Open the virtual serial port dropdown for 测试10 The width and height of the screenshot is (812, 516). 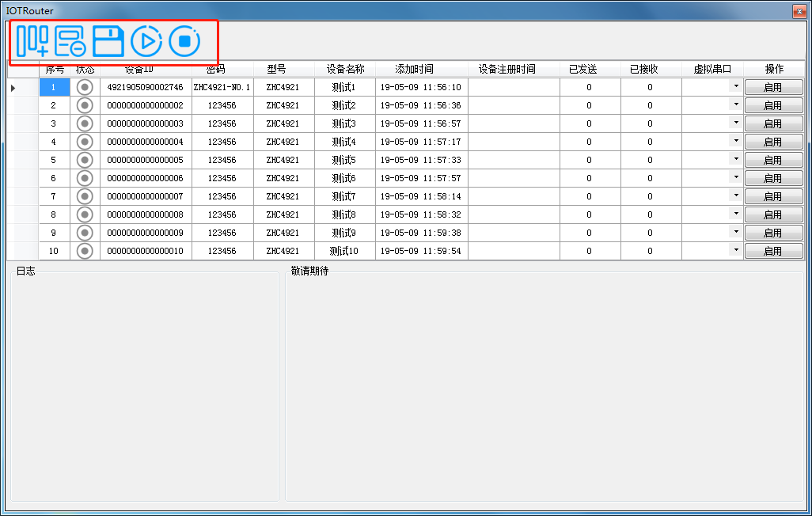coord(736,251)
